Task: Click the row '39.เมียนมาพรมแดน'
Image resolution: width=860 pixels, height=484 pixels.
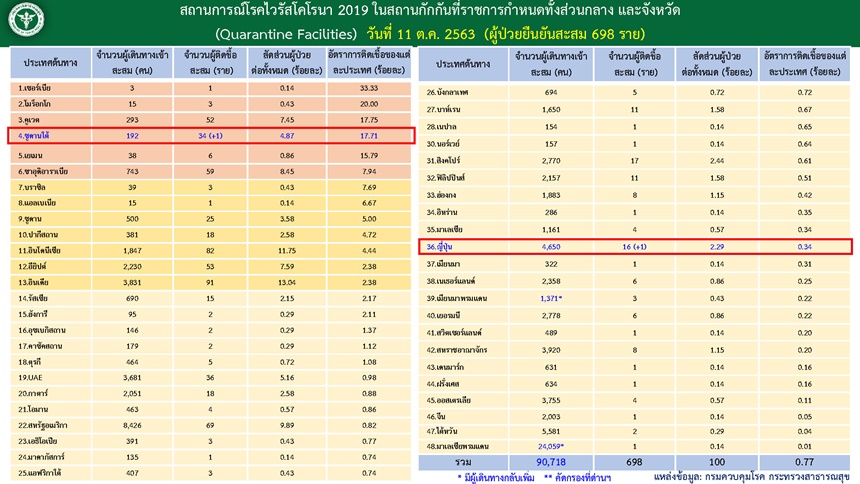Action: point(634,298)
